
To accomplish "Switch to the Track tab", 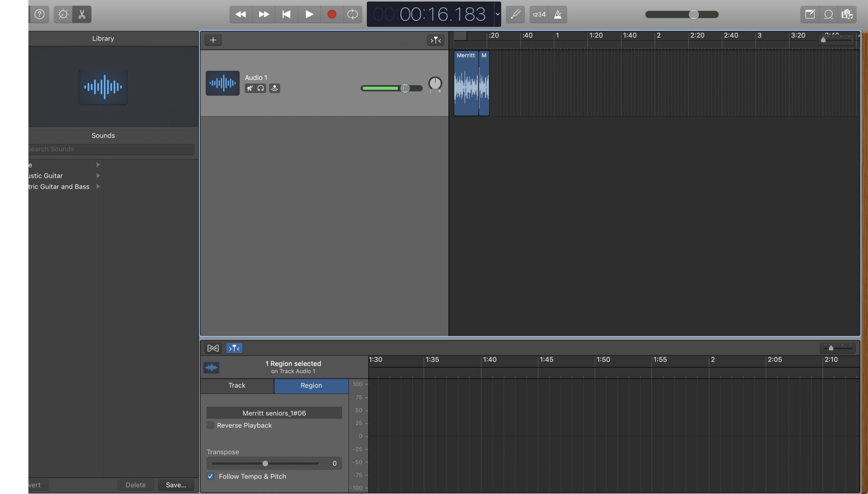I will (237, 386).
